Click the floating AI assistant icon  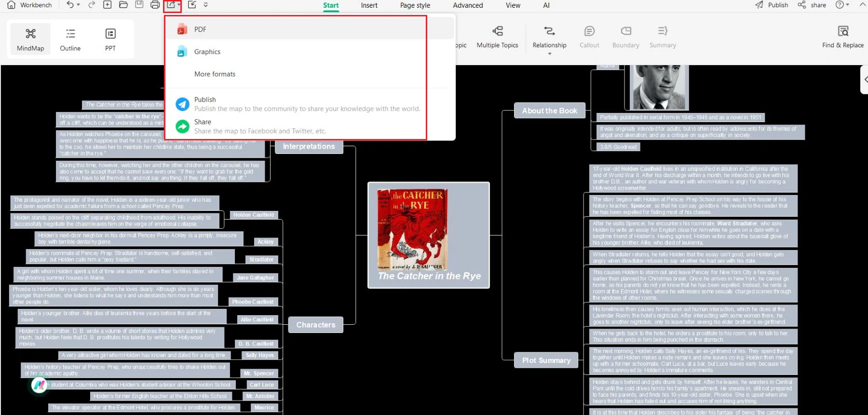pyautogui.click(x=40, y=385)
